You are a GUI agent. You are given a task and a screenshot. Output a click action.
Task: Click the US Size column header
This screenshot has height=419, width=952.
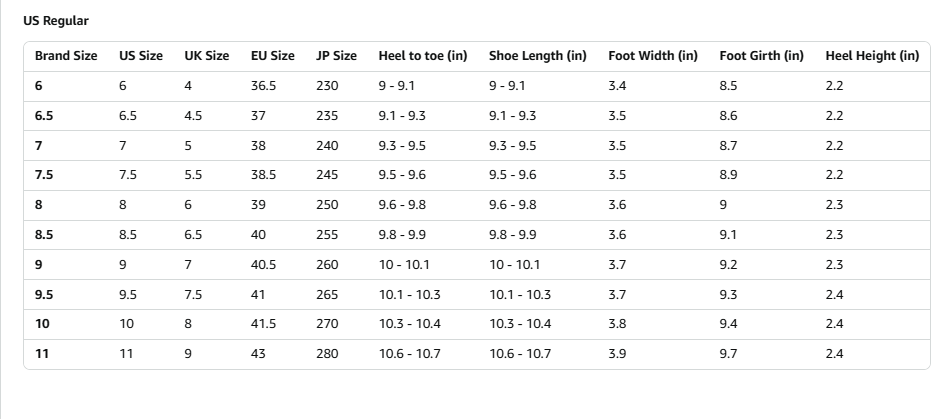pos(141,56)
